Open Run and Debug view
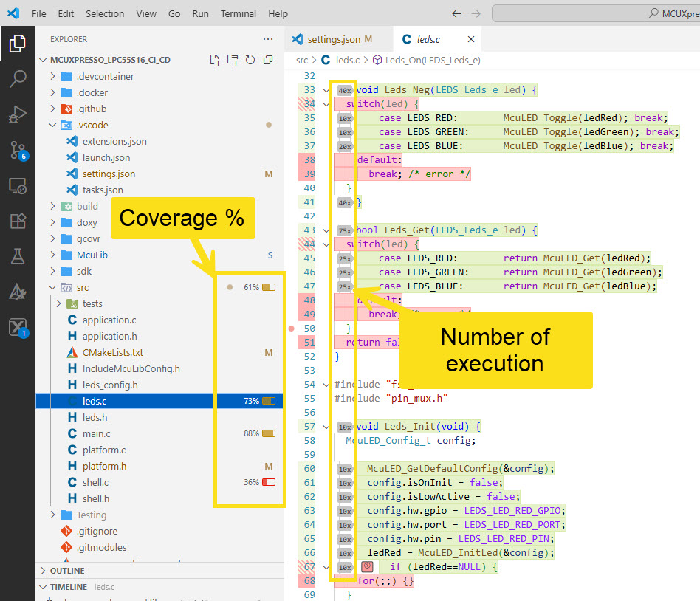The height and width of the screenshot is (601, 700). point(18,114)
